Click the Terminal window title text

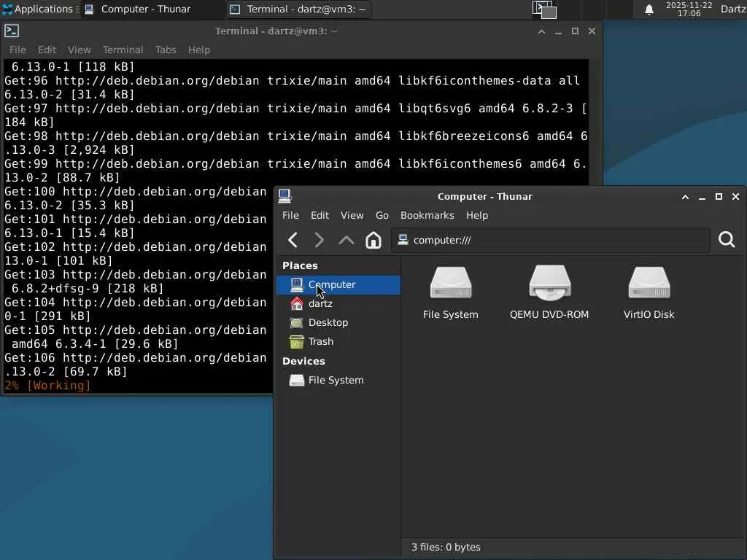click(x=276, y=31)
